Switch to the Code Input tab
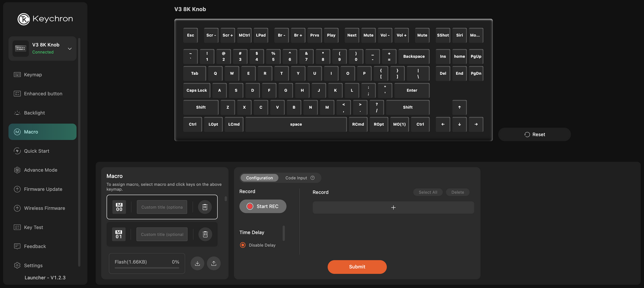 coord(296,178)
